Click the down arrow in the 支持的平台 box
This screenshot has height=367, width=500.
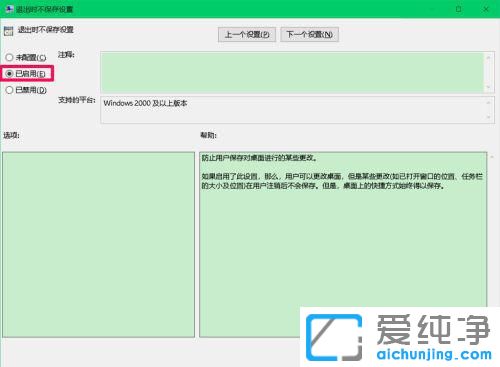coord(488,117)
